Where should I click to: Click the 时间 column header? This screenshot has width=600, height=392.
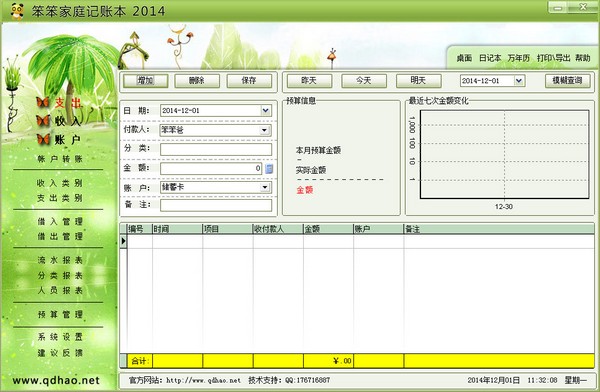(178, 229)
